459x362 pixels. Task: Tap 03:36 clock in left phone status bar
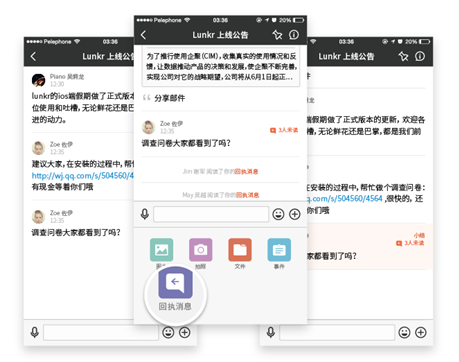pyautogui.click(x=110, y=42)
